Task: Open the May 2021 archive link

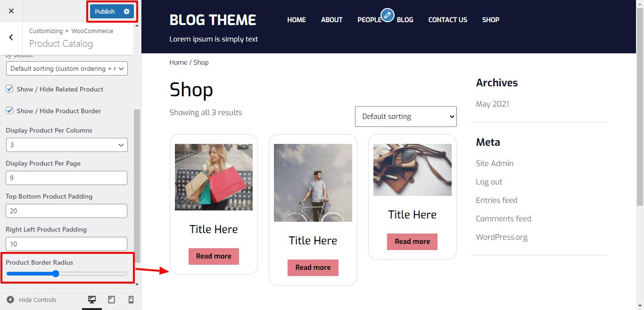Action: coord(493,104)
